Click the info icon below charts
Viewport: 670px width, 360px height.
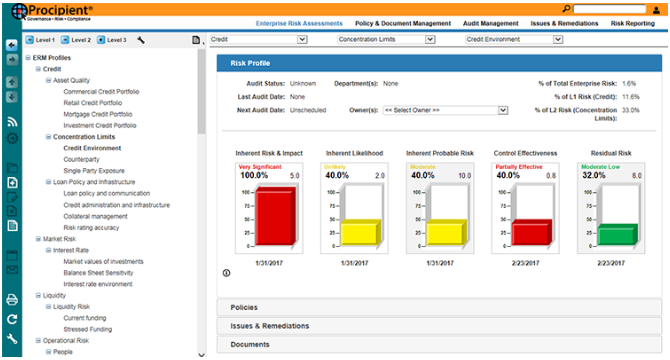pos(226,273)
